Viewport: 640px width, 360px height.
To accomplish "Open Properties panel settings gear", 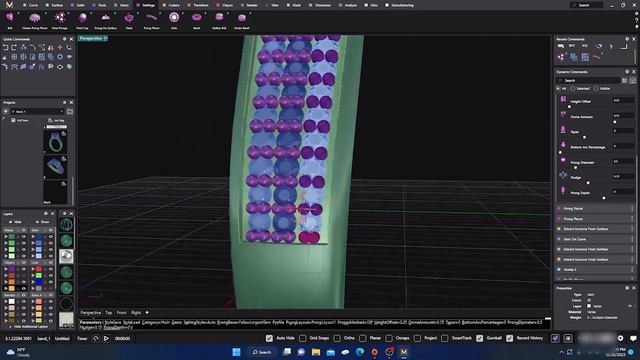I will pos(627,288).
